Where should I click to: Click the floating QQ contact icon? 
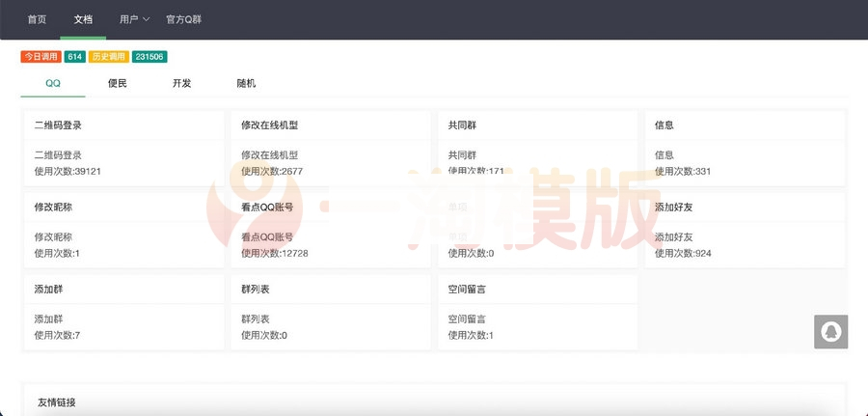point(830,332)
